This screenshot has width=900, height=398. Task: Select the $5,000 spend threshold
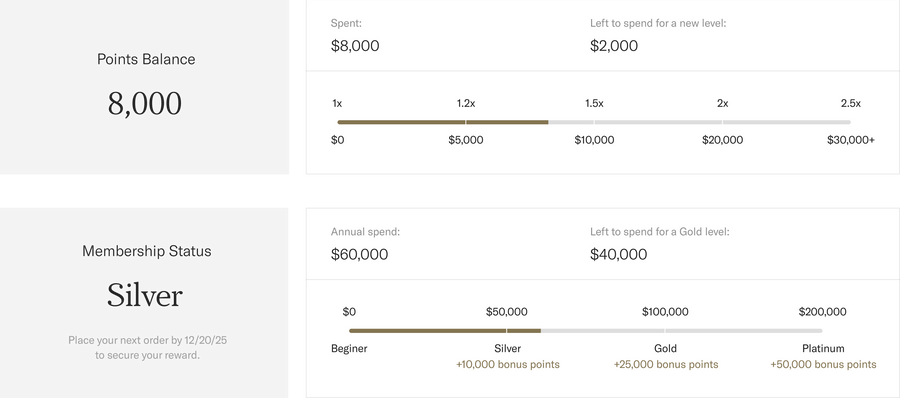click(x=465, y=140)
